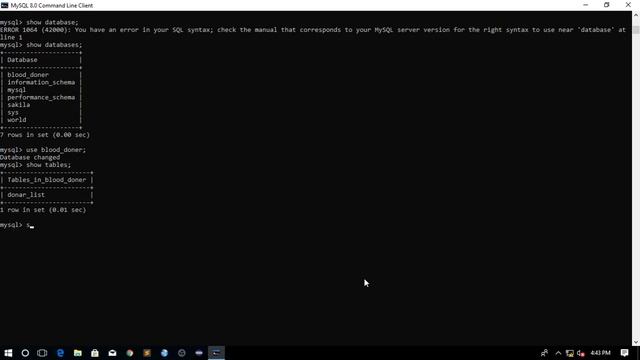Open the blue globe app on taskbar
640x360 pixels.
click(164, 353)
